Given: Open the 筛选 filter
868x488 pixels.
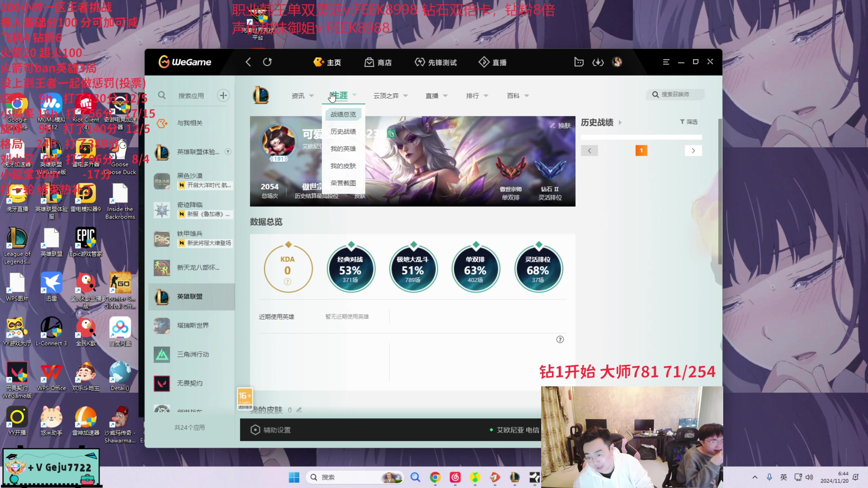Looking at the screenshot, I should 689,122.
